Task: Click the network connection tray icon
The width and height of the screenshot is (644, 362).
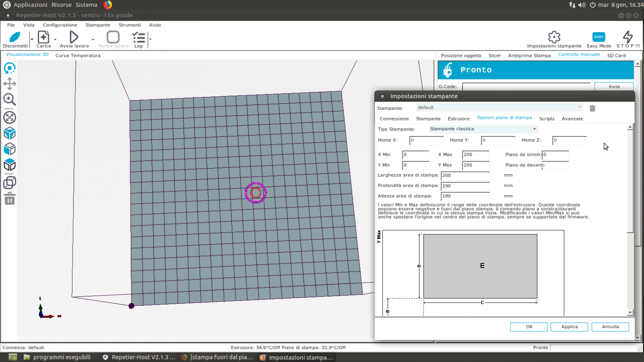Action: (572, 5)
